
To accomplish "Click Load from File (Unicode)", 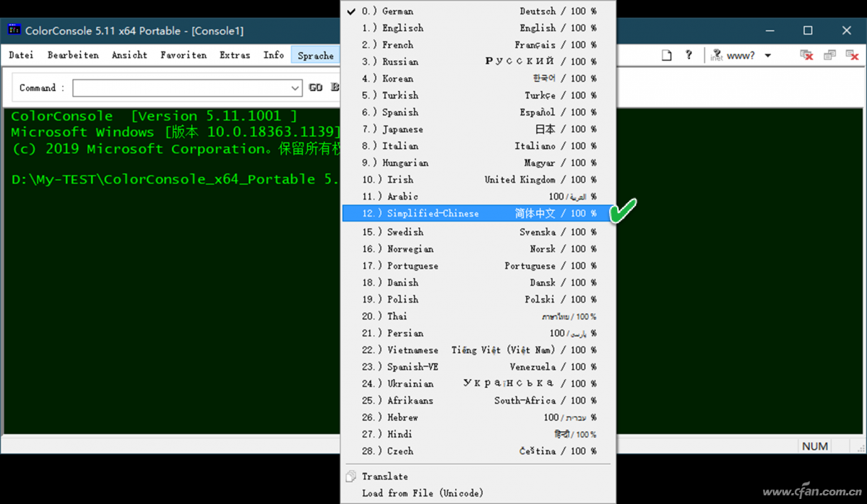I will tap(422, 493).
